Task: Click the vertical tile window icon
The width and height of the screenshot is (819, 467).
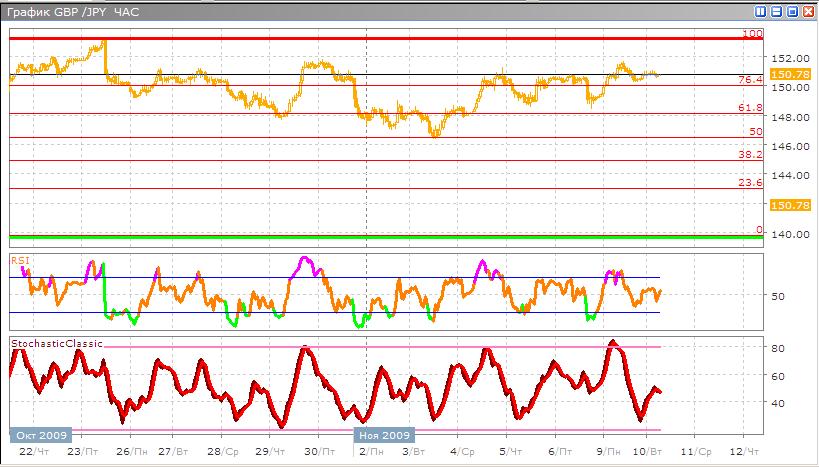Action: (761, 12)
